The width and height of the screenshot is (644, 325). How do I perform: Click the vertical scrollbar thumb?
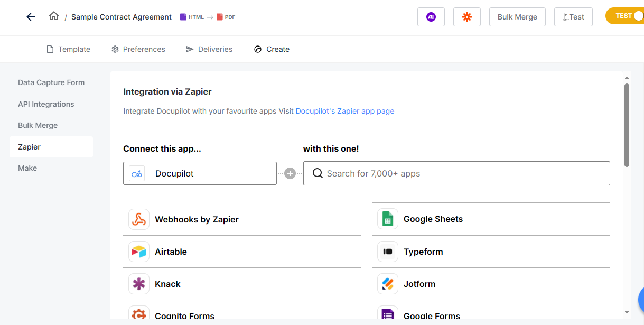627,125
